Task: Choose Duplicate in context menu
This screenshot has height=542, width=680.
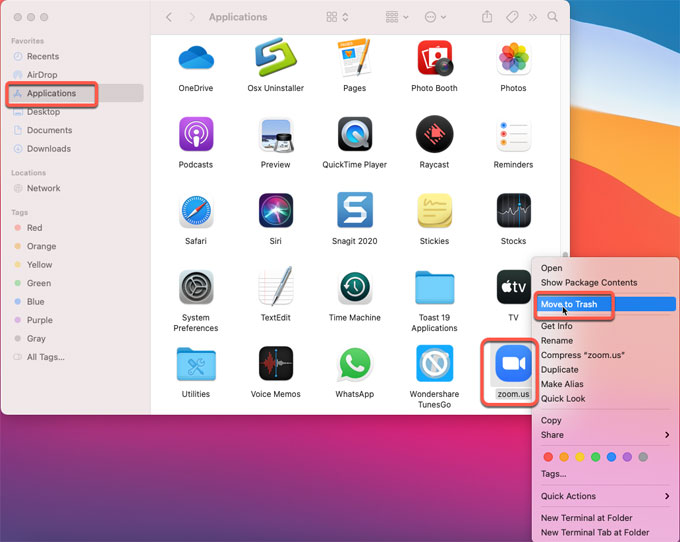Action: coord(559,369)
